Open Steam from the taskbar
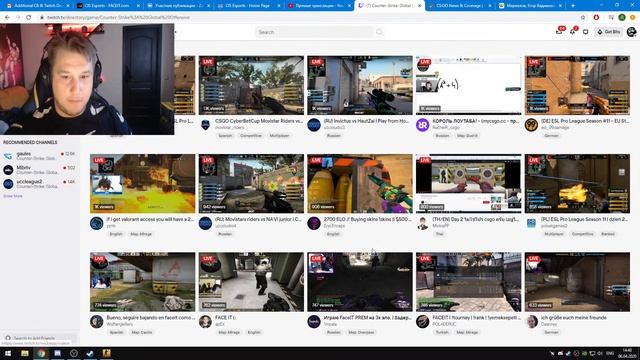 pyautogui.click(x=90, y=353)
